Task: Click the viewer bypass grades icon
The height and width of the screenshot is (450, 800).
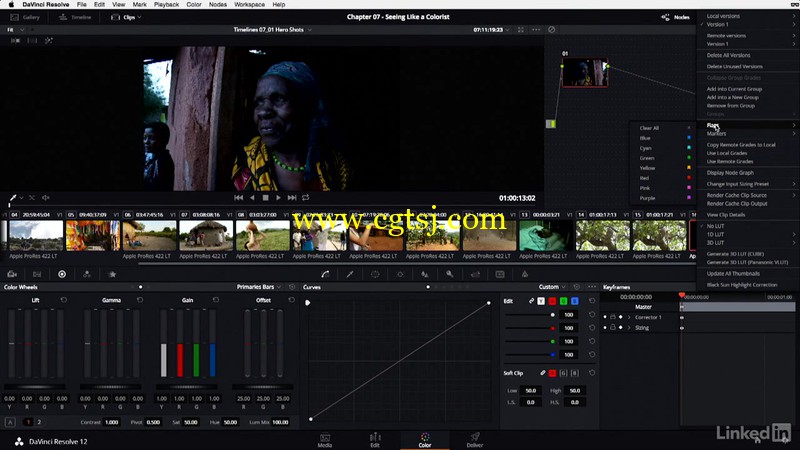Action: [552, 30]
